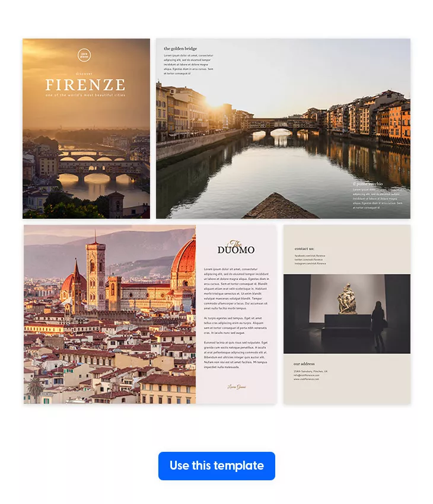This screenshot has width=433, height=504.
Task: Select 'the golden bridge' heading
Action: 180,49
